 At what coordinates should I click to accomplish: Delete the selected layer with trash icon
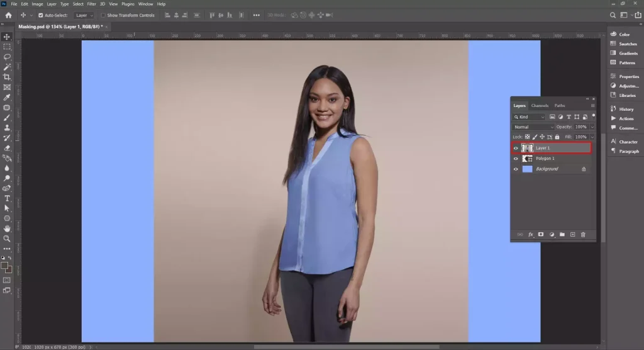583,234
